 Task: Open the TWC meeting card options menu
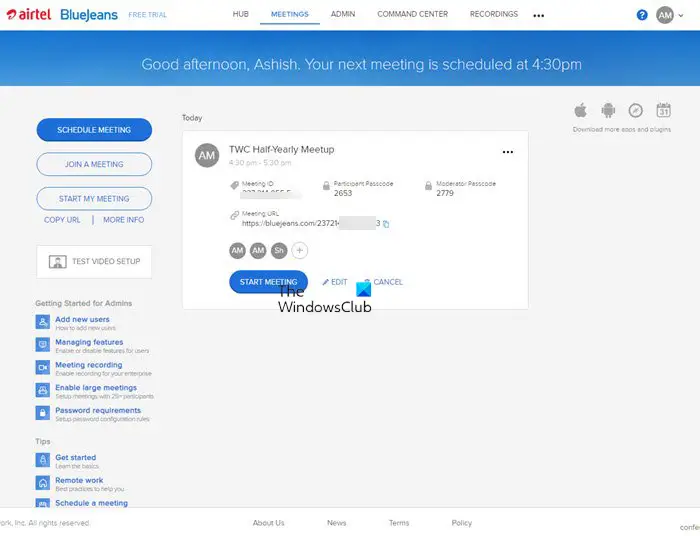tap(508, 152)
